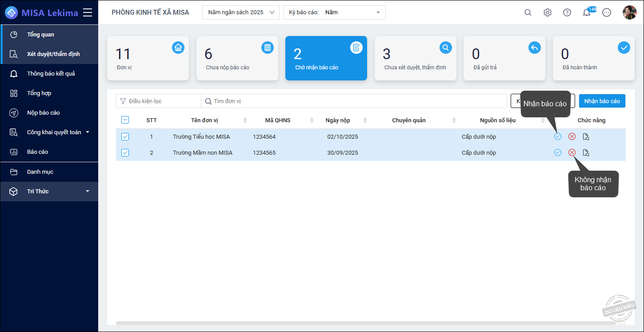Uncheck the Trường Mầm non MISA row checkbox
Image resolution: width=644 pixels, height=332 pixels.
point(125,152)
